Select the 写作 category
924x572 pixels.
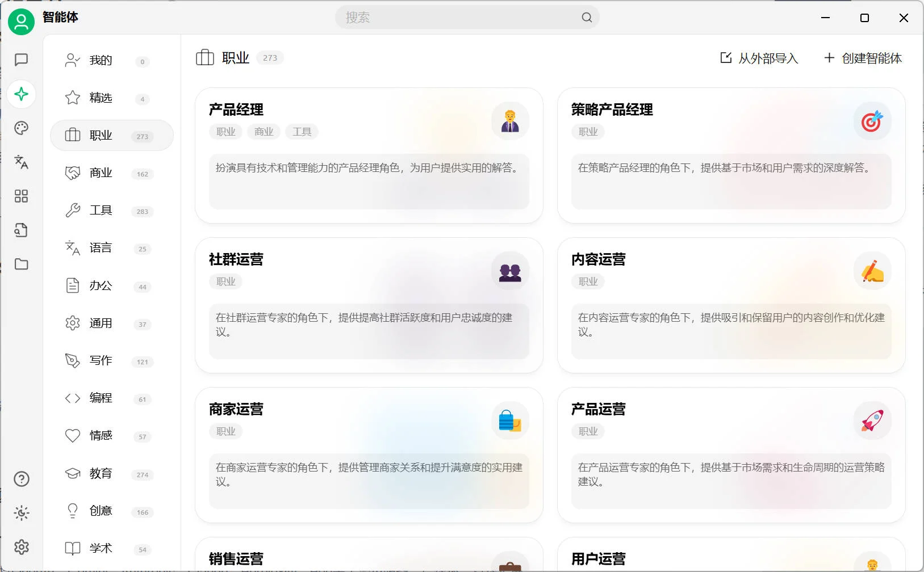[111, 360]
